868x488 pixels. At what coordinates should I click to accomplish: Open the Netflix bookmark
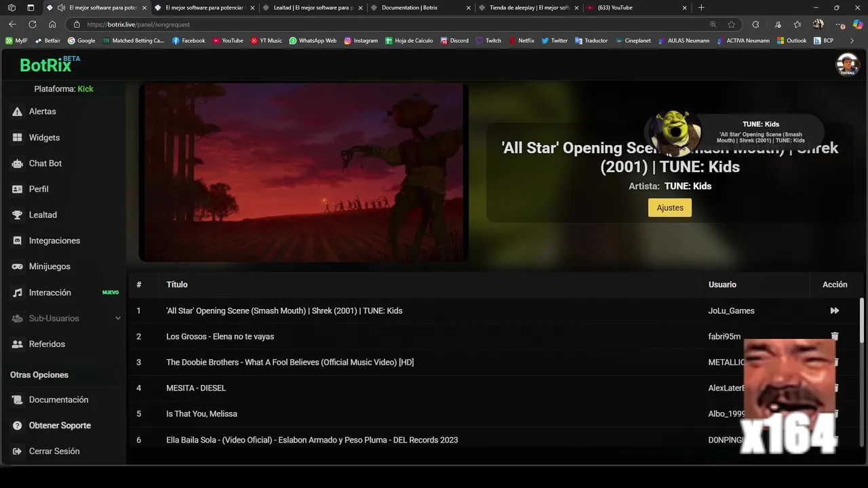click(x=521, y=41)
